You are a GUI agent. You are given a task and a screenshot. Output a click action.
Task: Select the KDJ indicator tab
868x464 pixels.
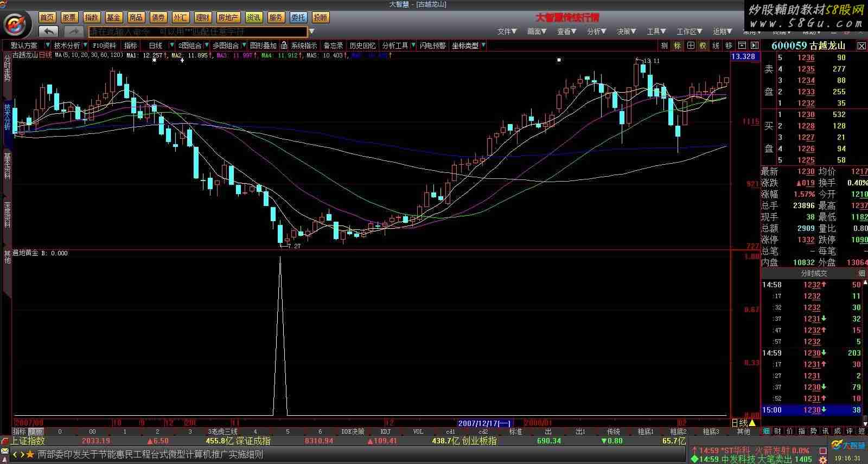coord(385,431)
